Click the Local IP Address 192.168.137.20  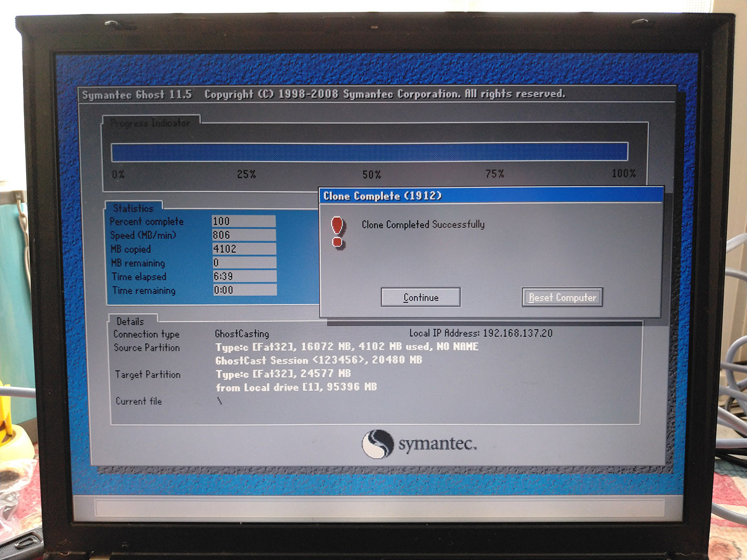pyautogui.click(x=481, y=333)
